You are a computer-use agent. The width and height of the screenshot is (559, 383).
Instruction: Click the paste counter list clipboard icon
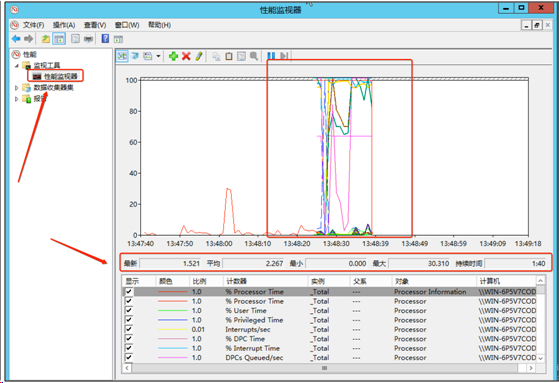click(x=229, y=56)
